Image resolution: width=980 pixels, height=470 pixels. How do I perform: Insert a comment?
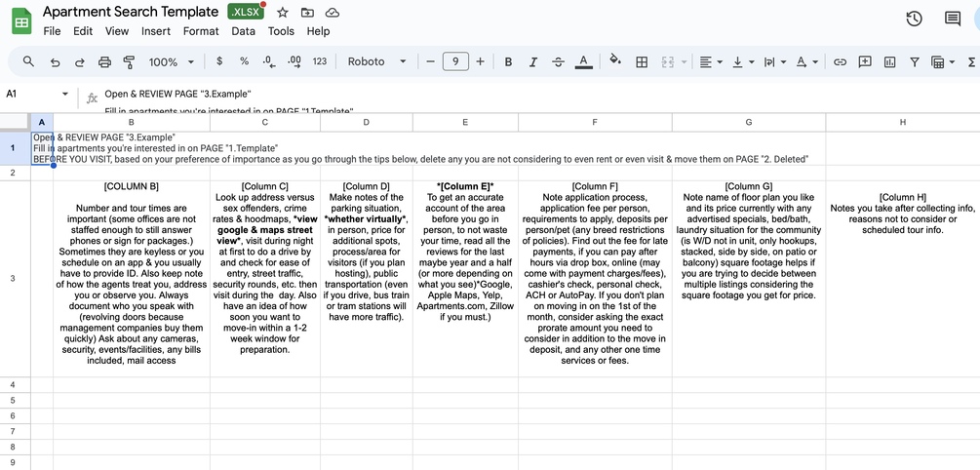pos(865,61)
